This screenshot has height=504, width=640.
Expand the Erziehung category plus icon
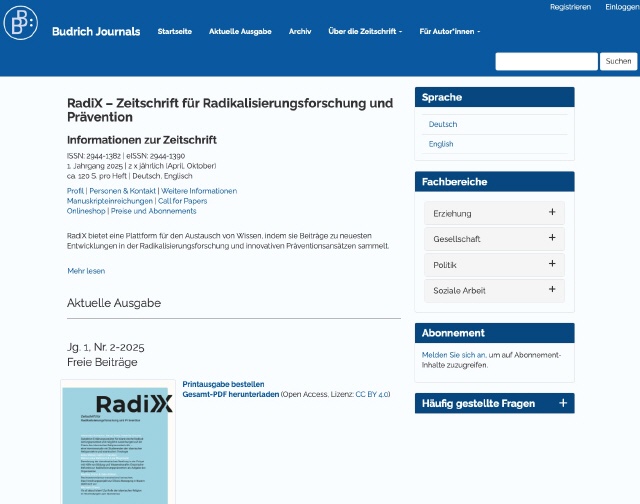click(551, 213)
